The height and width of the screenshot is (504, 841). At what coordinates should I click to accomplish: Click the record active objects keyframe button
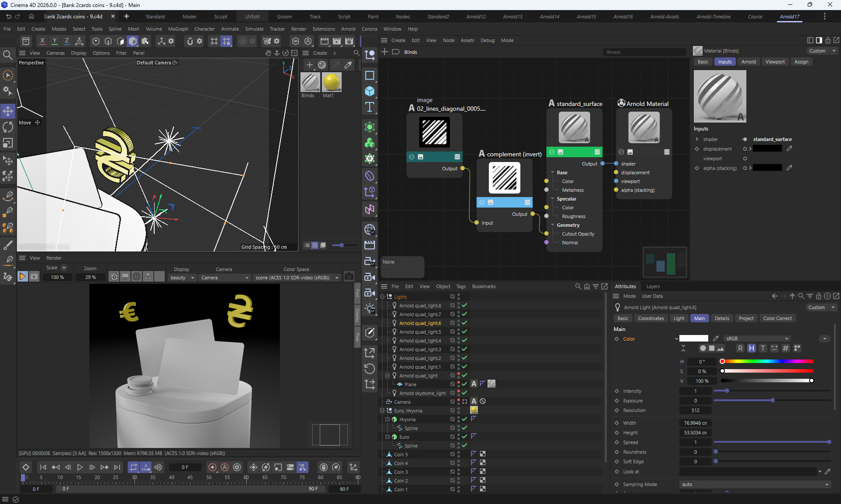[x=212, y=467]
